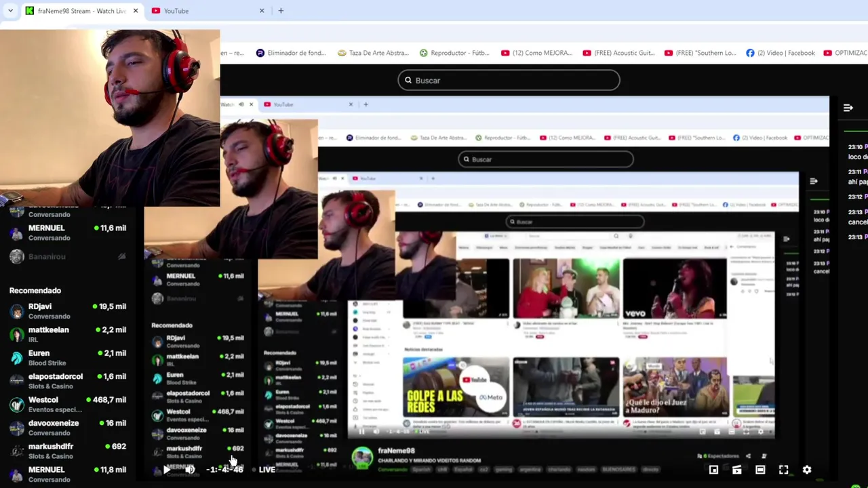Screen dimensions: 868x488
Task: Open the player settings gear icon
Action: click(x=807, y=470)
